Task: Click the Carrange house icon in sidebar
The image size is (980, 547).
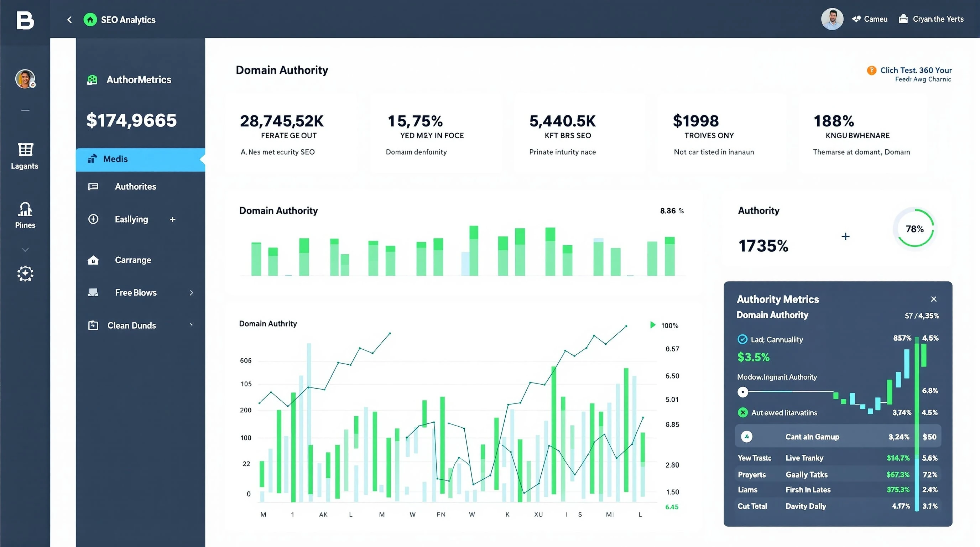Action: pos(93,260)
